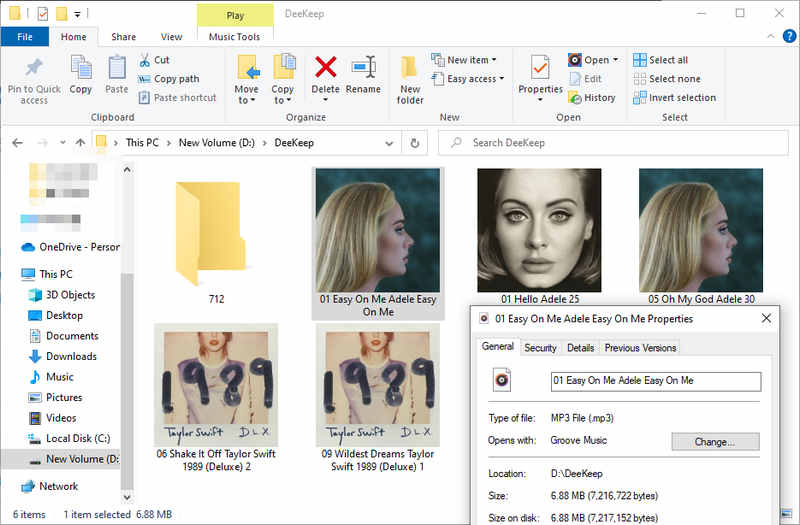Go up one folder level
This screenshot has height=525, width=800.
pyautogui.click(x=80, y=143)
